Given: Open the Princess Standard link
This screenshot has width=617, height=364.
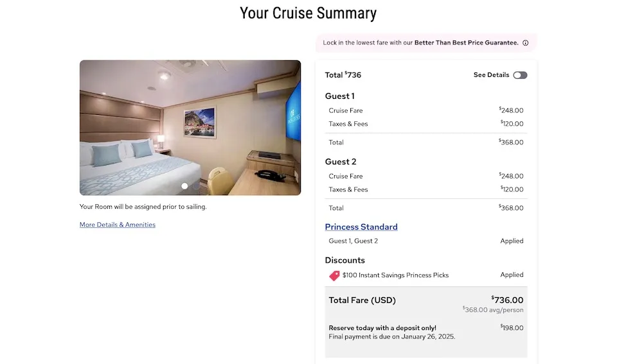Looking at the screenshot, I should [361, 227].
